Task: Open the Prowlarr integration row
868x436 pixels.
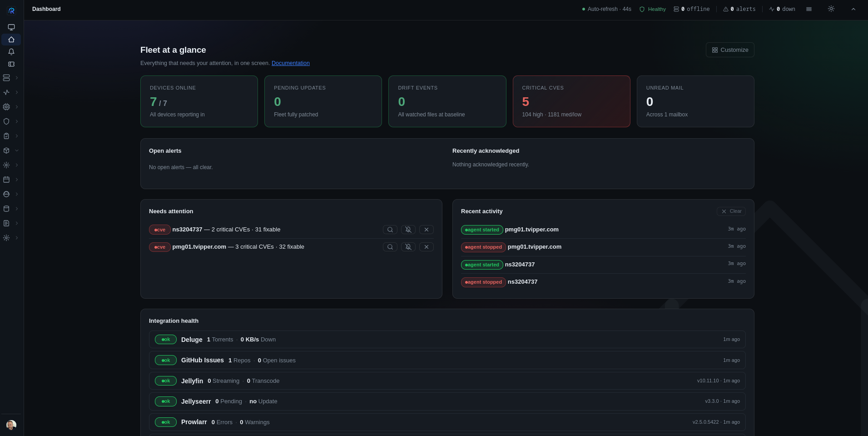Action: point(447,422)
